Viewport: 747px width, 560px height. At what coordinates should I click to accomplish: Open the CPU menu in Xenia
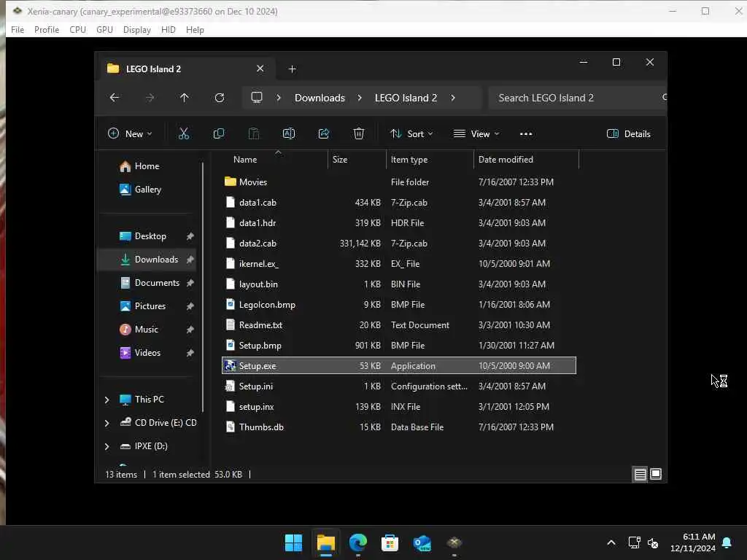pos(77,29)
